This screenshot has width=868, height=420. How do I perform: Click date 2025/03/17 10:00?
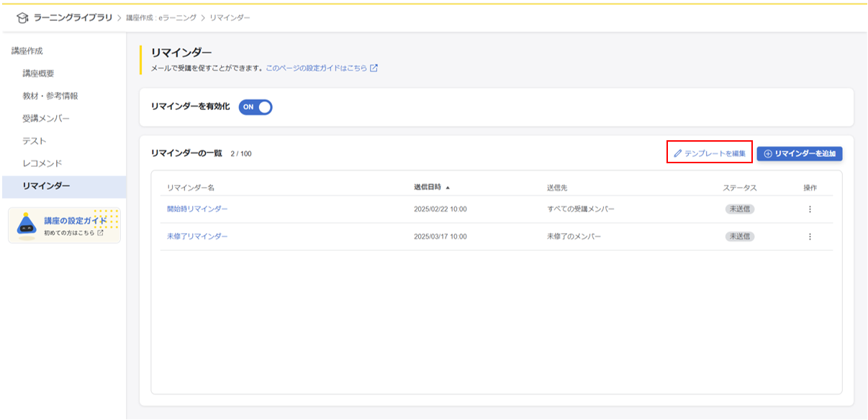pyautogui.click(x=440, y=237)
